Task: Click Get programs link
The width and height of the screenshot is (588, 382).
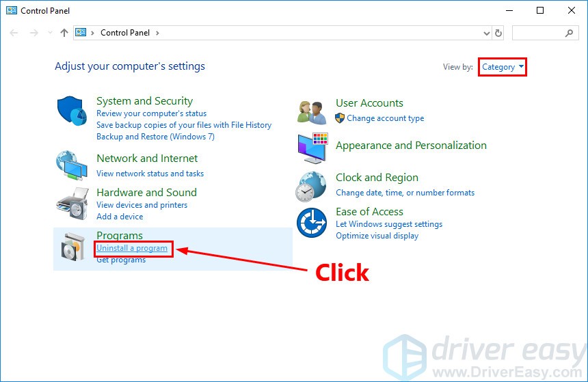Action: coord(121,260)
